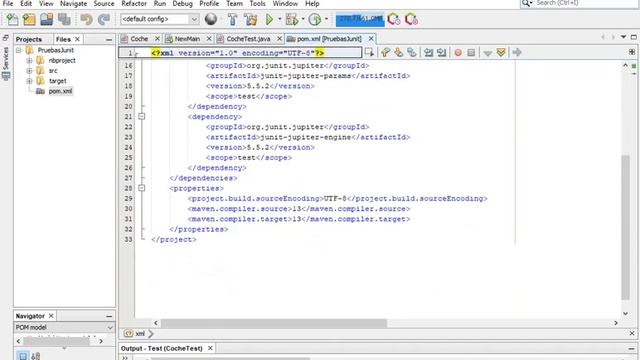Click the Find Selection editor icon
The height and width of the screenshot is (360, 640).
pos(369,52)
